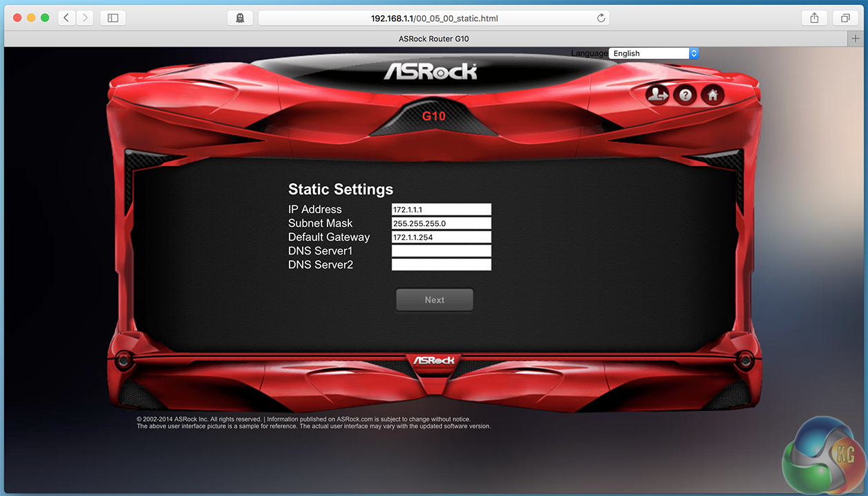Click the DNS Server2 label
The width and height of the screenshot is (868, 496).
[321, 265]
